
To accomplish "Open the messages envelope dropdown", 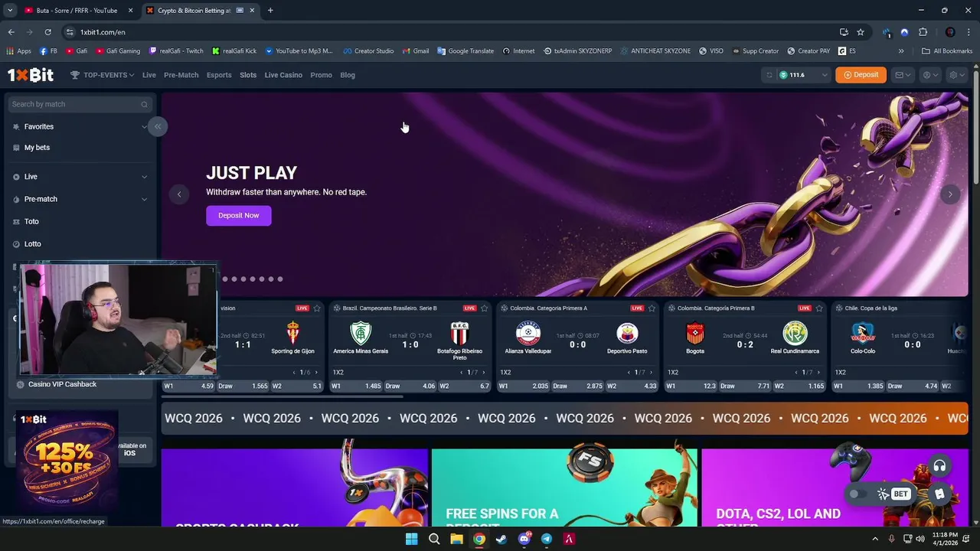I will 903,75.
